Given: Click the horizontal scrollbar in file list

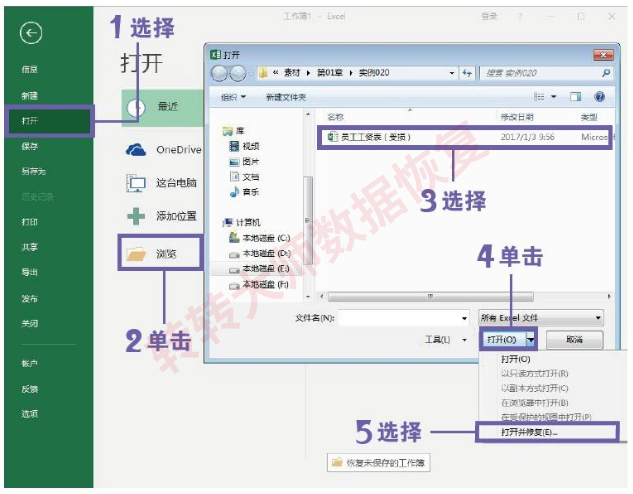Looking at the screenshot, I should click(430, 297).
